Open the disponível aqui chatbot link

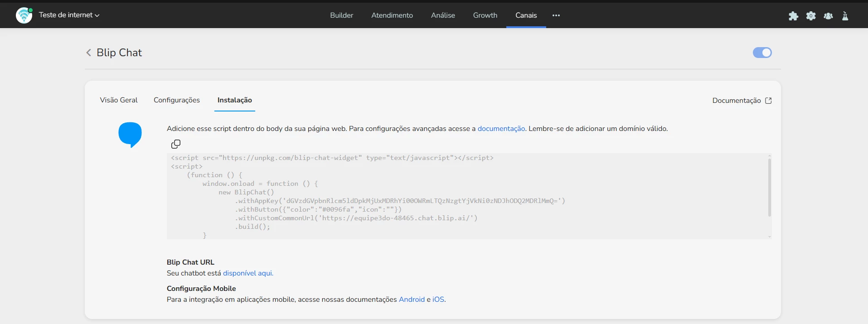point(248,273)
